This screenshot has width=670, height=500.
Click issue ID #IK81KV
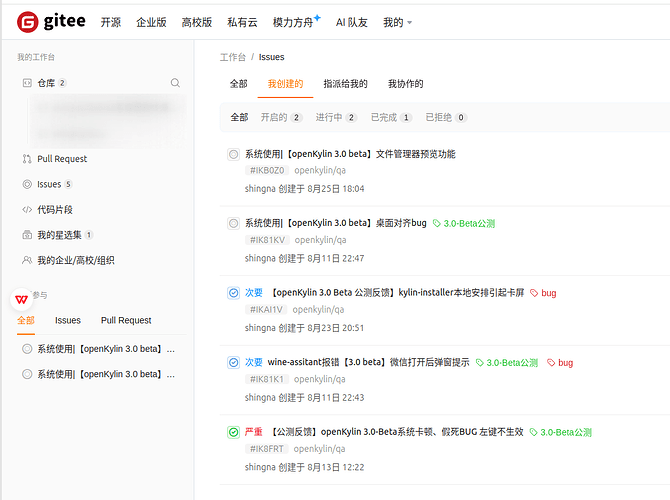point(267,240)
